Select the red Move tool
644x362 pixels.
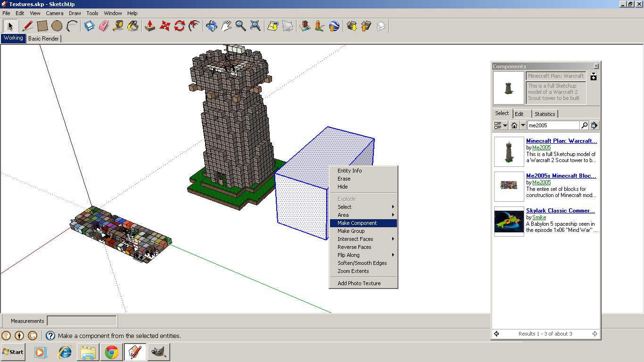[165, 26]
